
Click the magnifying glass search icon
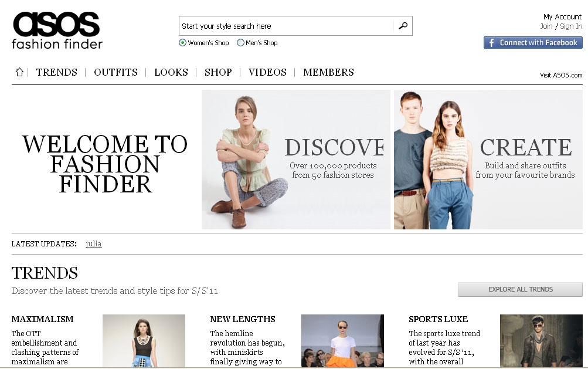pyautogui.click(x=403, y=26)
